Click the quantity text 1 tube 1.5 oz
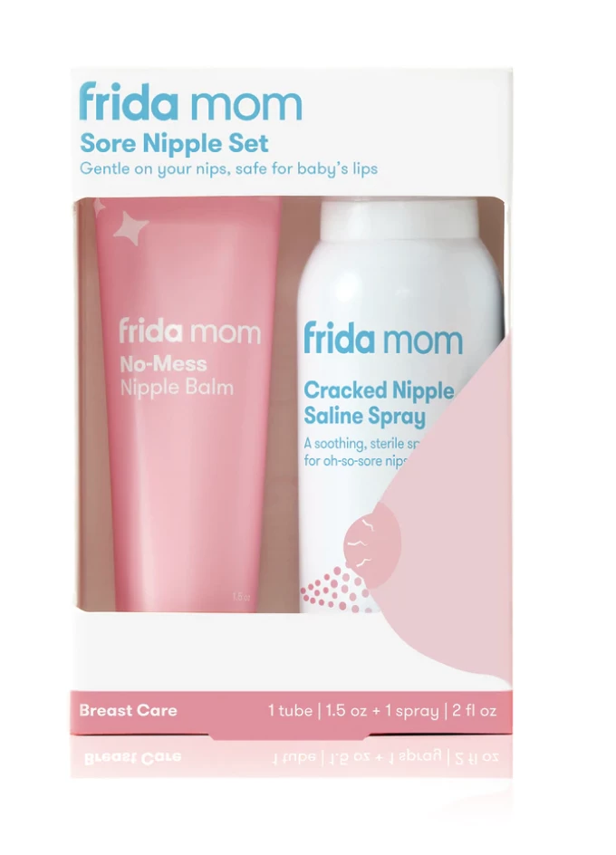 point(317,710)
